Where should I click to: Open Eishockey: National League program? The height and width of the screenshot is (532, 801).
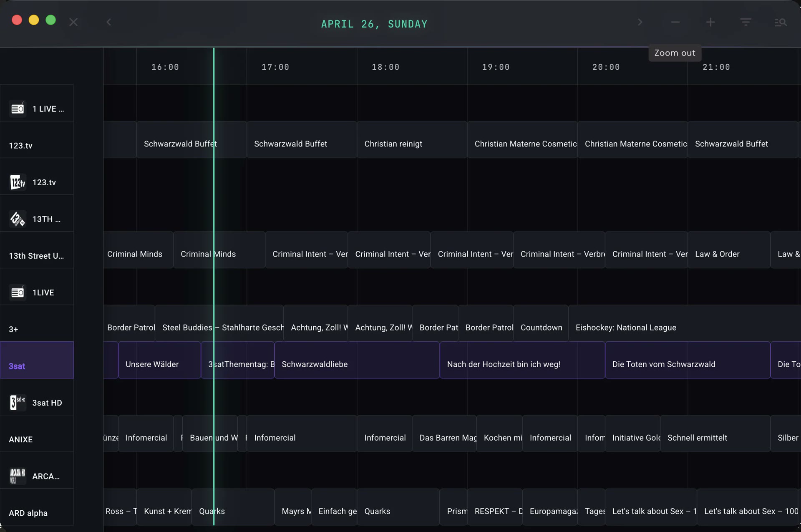click(684, 323)
